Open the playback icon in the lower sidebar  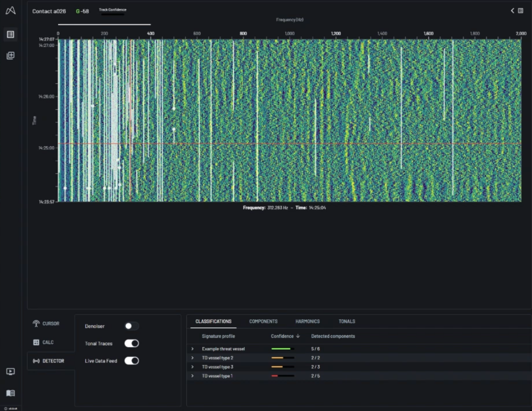[x=10, y=371]
